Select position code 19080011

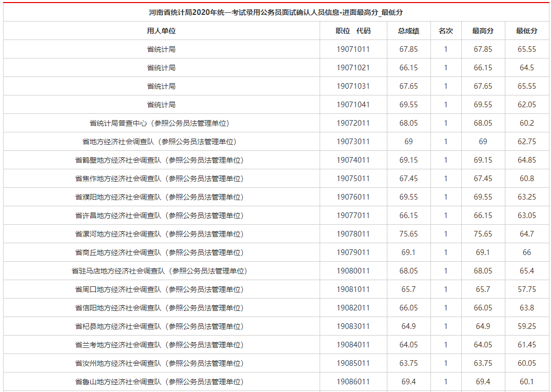(x=353, y=271)
